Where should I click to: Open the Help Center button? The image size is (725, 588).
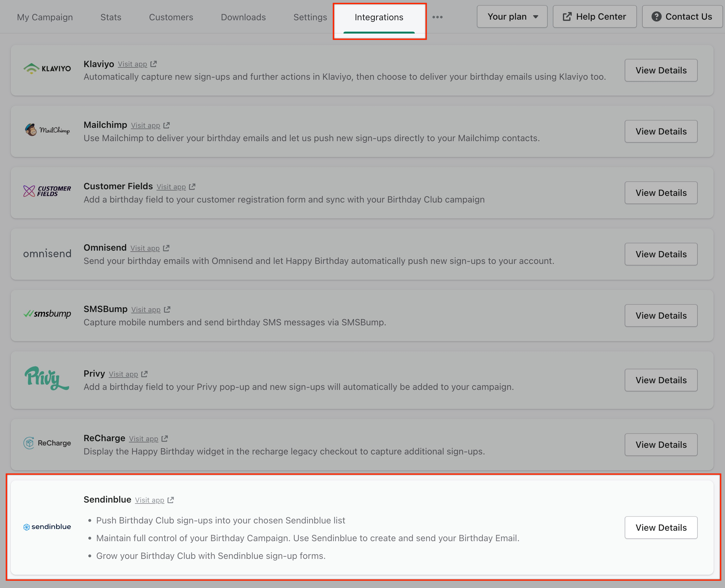(595, 16)
